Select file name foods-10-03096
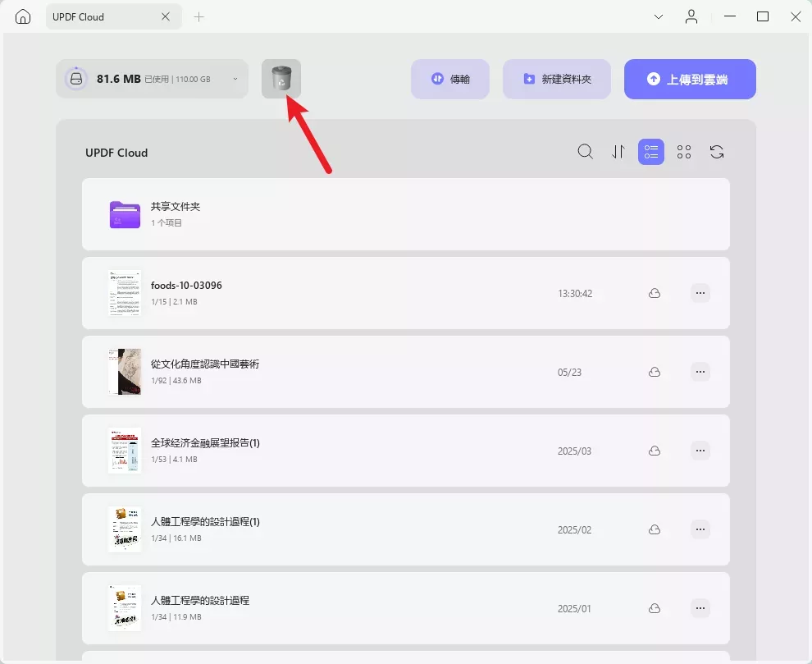 click(186, 285)
